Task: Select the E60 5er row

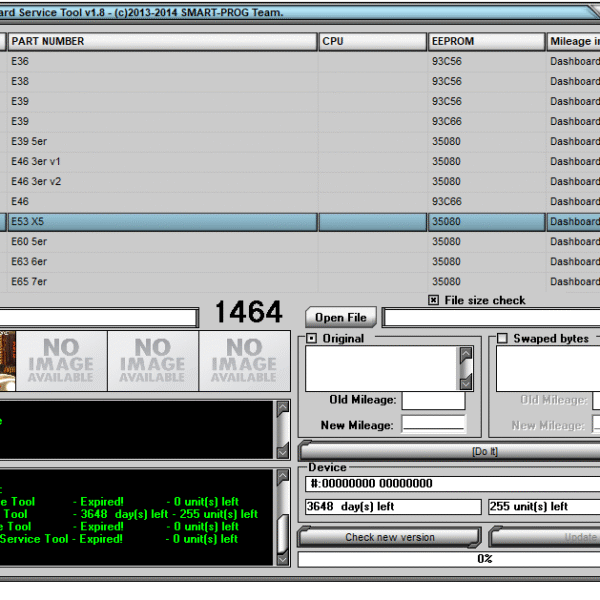Action: [x=300, y=241]
